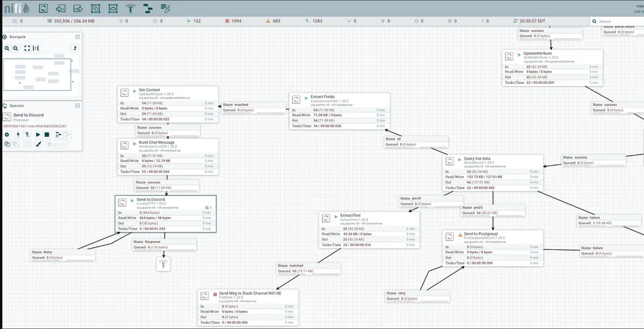Select the Processor component in the top toolbar
Image resolution: width=644 pixels, height=329 pixels.
tap(44, 8)
